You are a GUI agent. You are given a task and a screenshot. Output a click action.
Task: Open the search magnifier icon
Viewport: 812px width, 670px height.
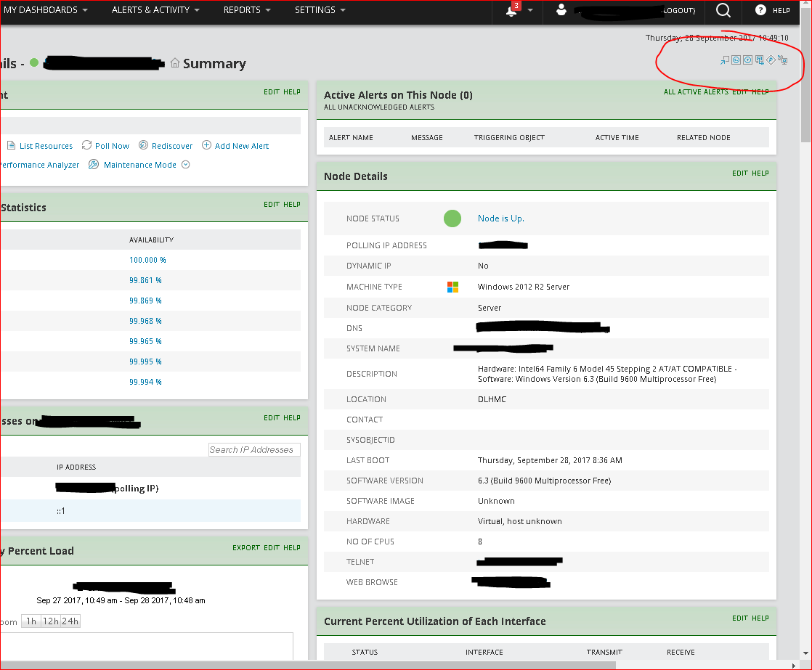pos(723,10)
